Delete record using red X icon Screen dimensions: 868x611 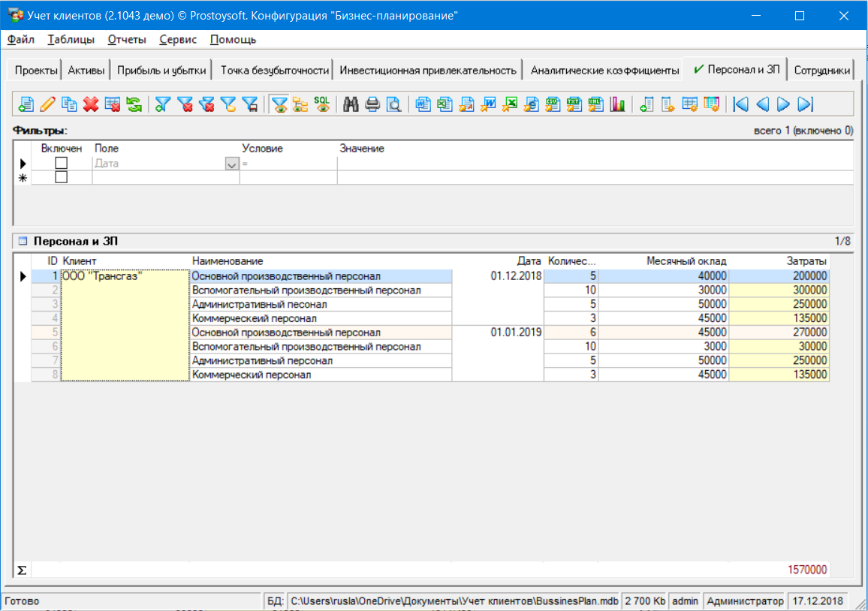[x=91, y=104]
